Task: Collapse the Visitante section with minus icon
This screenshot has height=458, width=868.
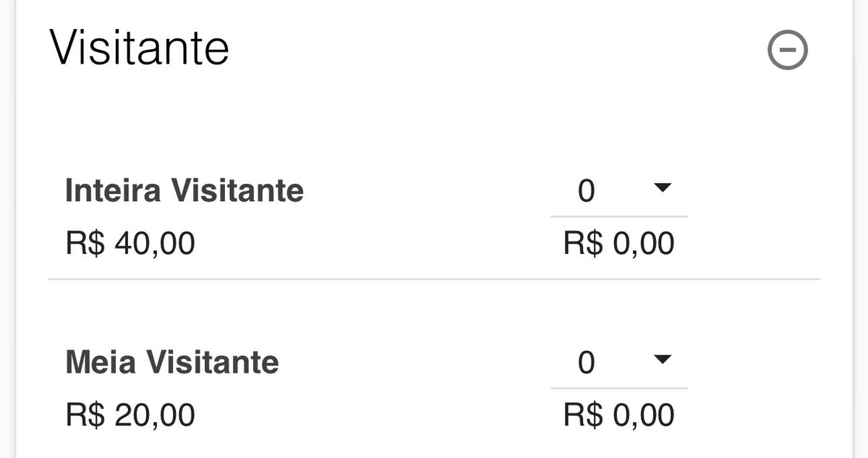Action: (x=787, y=51)
